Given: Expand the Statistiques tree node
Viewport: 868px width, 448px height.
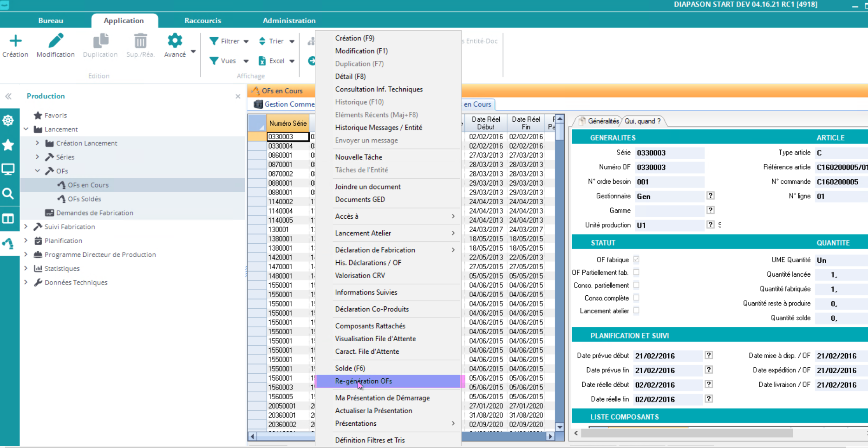Looking at the screenshot, I should (26, 268).
